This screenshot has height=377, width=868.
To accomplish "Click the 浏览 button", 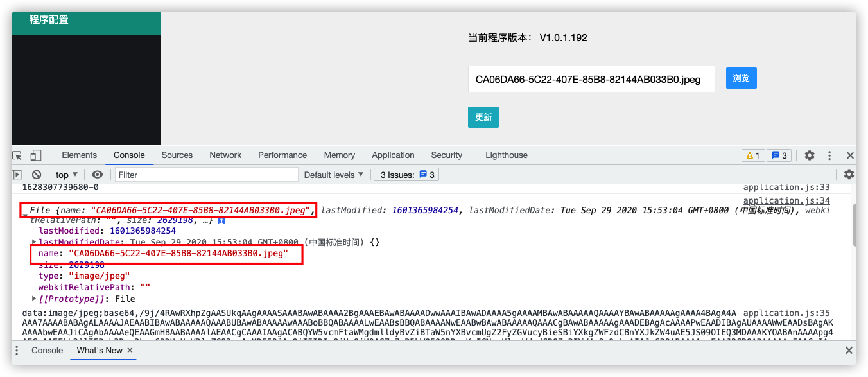I will click(741, 78).
